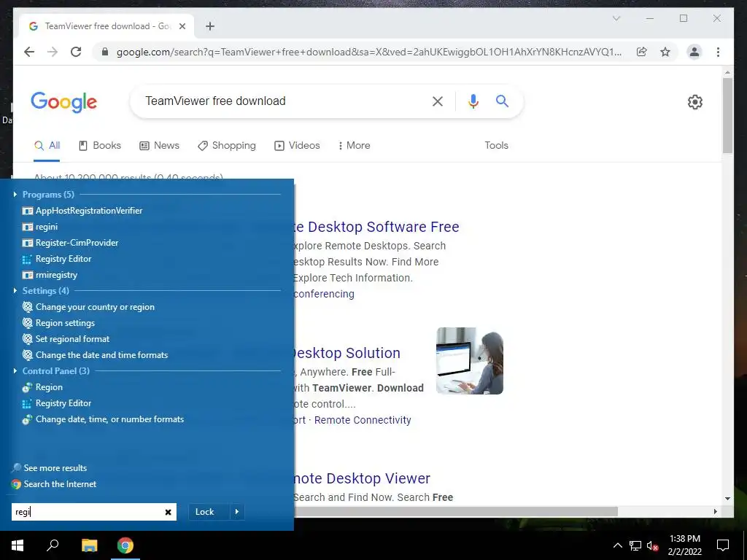The width and height of the screenshot is (747, 560).
Task: Open File Explorer from the taskbar
Action: pos(89,545)
